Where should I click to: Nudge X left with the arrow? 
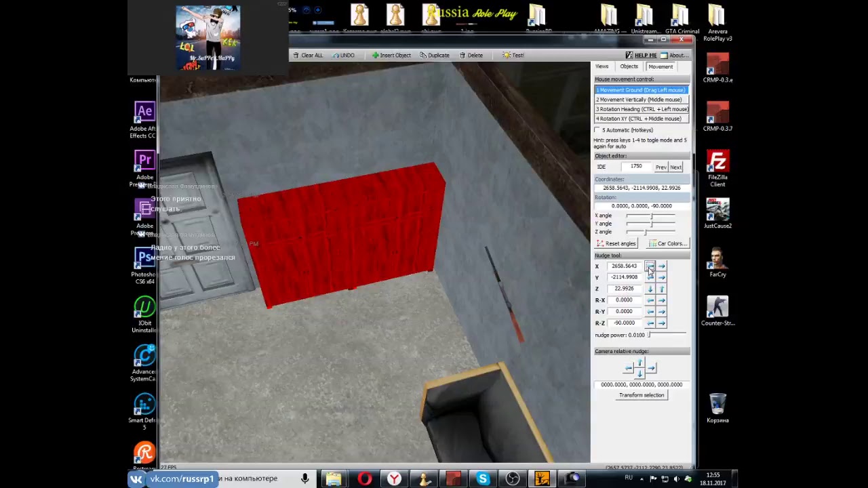click(x=650, y=266)
